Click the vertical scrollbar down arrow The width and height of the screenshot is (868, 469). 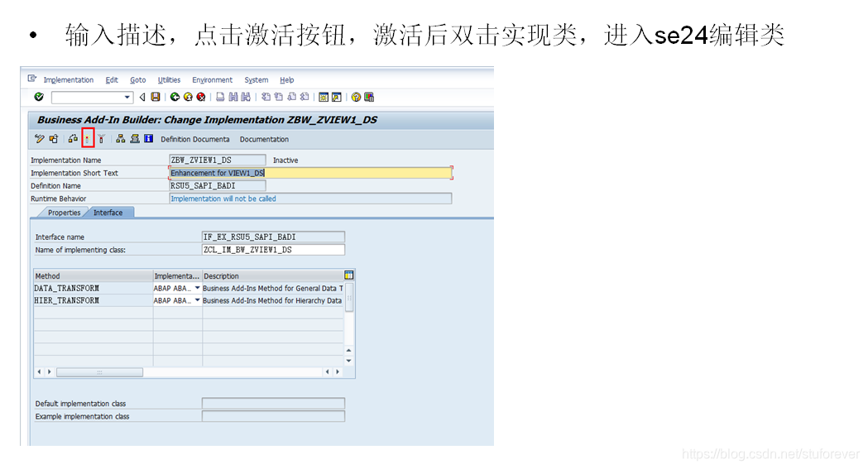348,361
